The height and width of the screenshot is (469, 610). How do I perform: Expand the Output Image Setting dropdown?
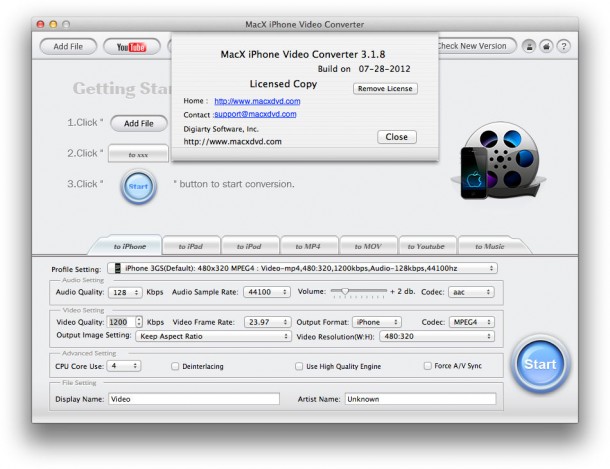tap(214, 336)
